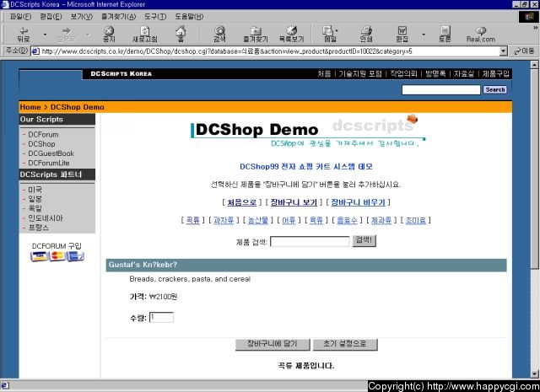
Task: Open the 조미료 category link
Action: click(x=415, y=220)
